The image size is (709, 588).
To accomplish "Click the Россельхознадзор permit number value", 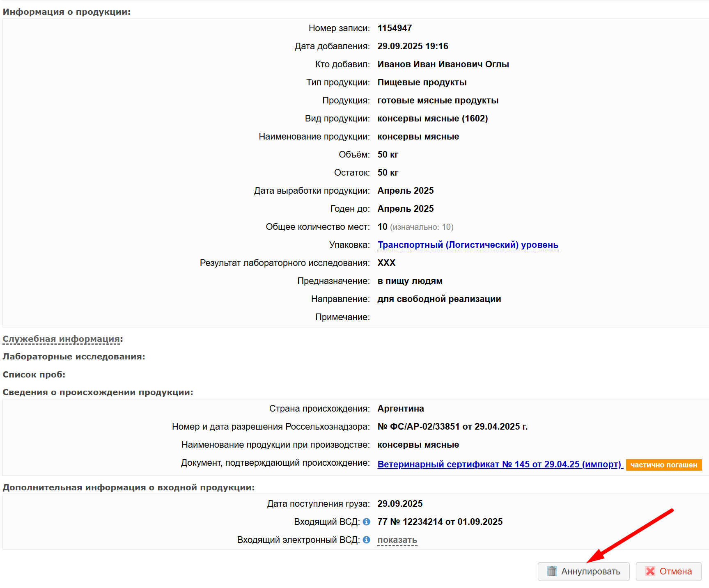I will pos(452,427).
